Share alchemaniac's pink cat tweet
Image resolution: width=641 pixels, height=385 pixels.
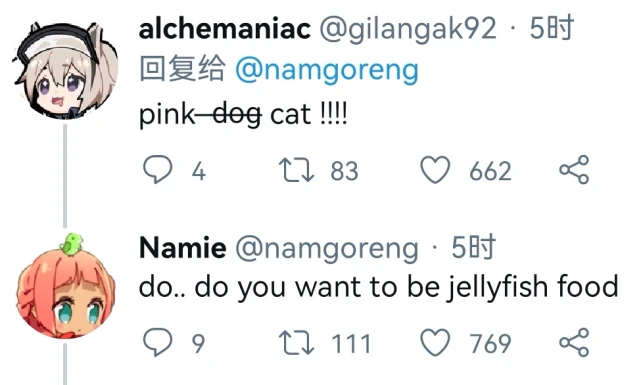pyautogui.click(x=574, y=170)
